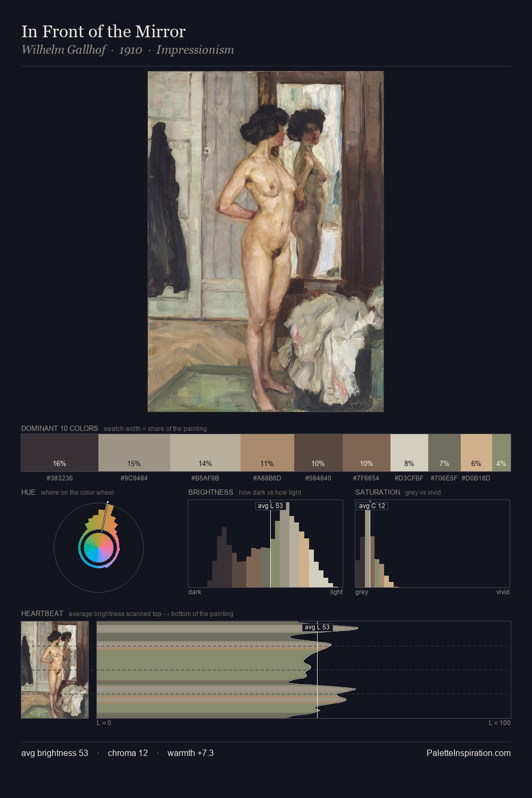The width and height of the screenshot is (532, 798).
Task: Click the #383236 dark color swatch
Action: (60, 453)
